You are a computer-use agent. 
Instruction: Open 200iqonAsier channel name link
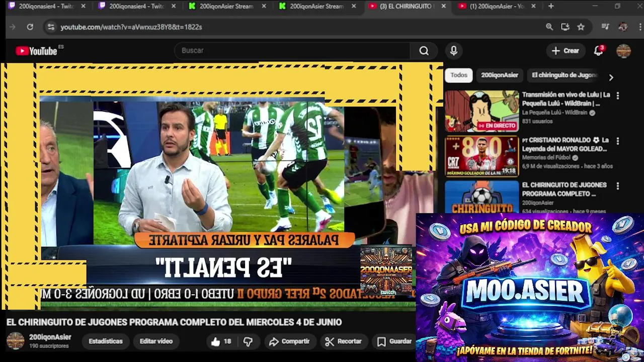click(50, 337)
